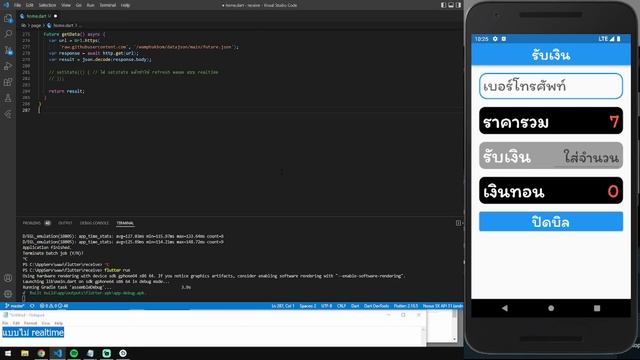Tap the เงินทอน change row in emulator

pos(551,191)
